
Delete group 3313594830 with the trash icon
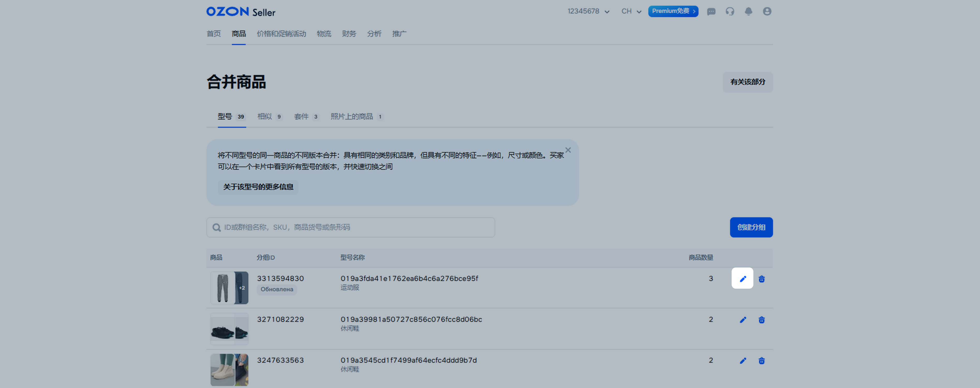click(762, 279)
